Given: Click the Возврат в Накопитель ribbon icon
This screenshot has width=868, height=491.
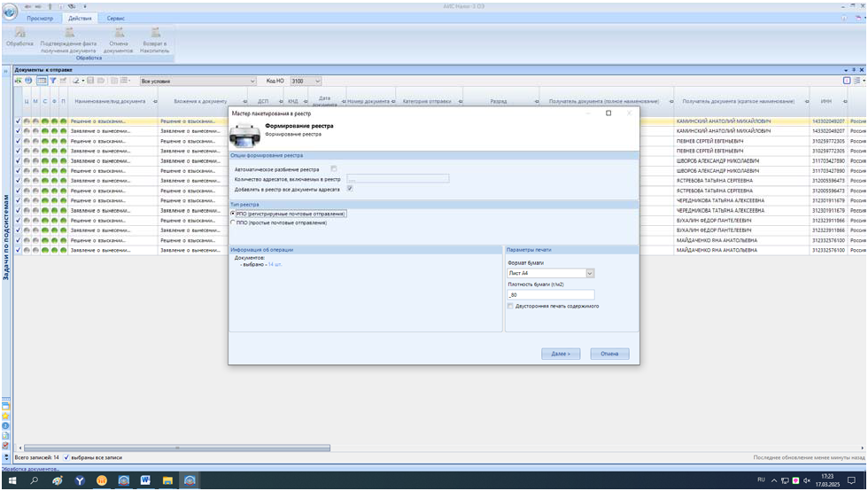Looking at the screenshot, I should pyautogui.click(x=154, y=33).
